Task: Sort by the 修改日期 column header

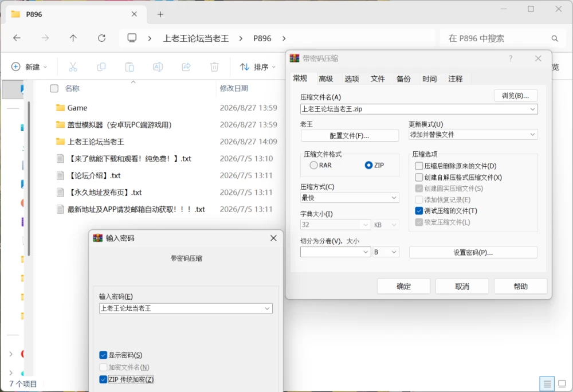Action: click(x=234, y=88)
